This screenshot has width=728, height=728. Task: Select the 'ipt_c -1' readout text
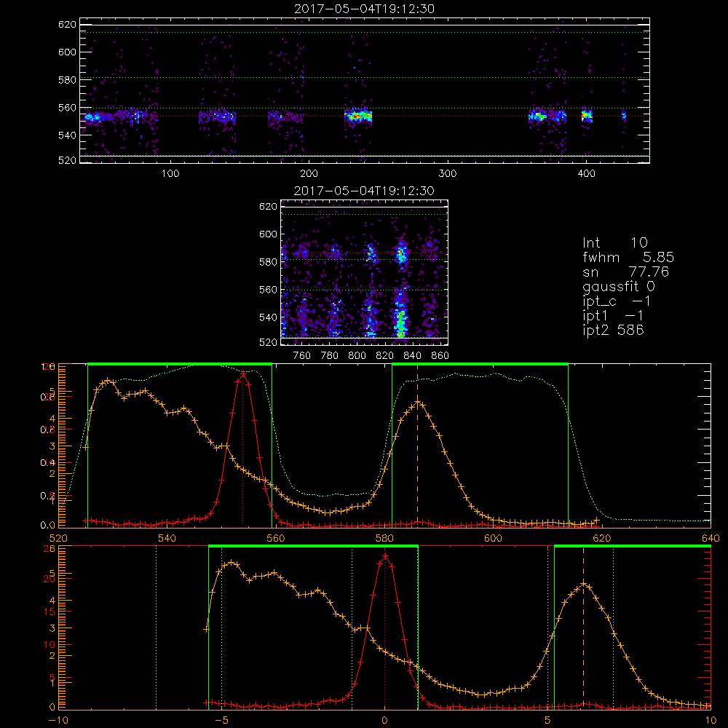pos(617,302)
